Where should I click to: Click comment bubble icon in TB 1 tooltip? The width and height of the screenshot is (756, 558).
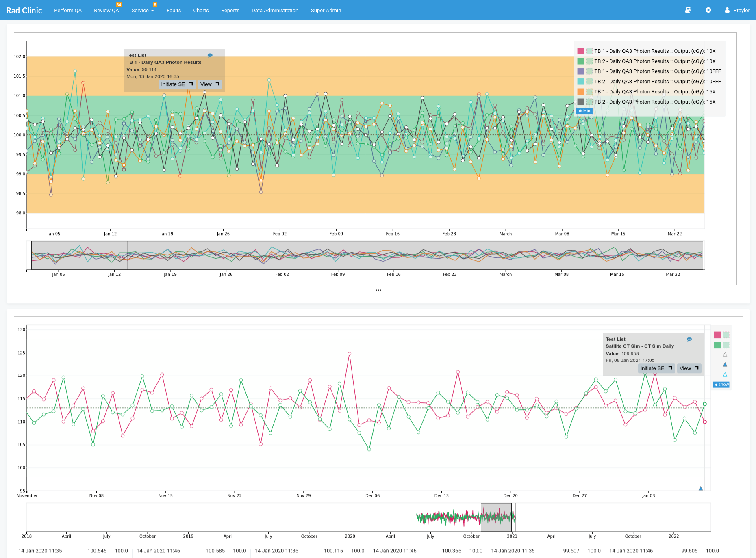210,55
